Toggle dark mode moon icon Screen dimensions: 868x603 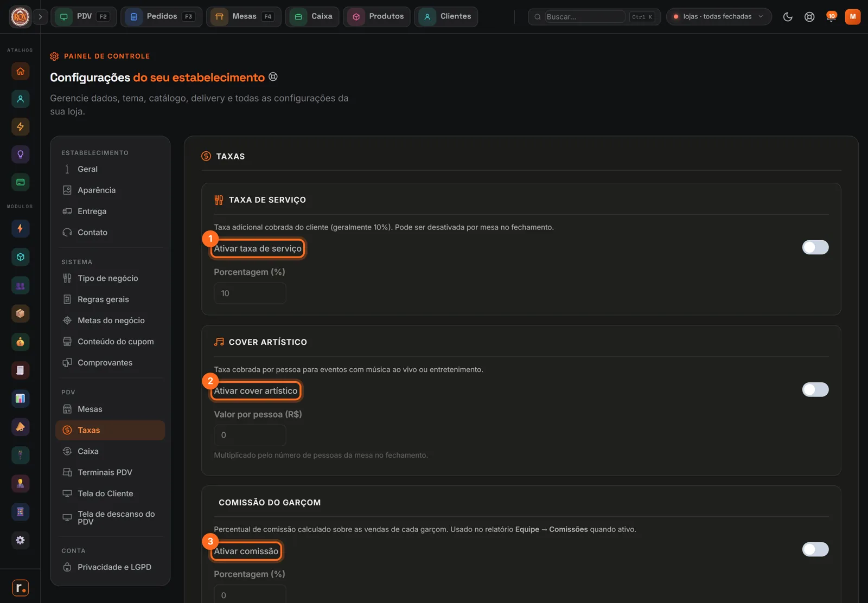[788, 17]
